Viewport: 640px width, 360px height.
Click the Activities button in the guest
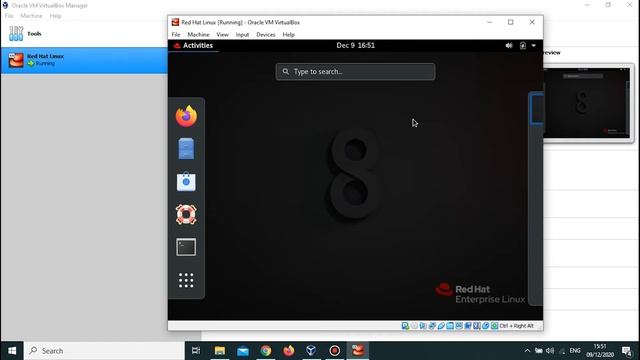[193, 46]
